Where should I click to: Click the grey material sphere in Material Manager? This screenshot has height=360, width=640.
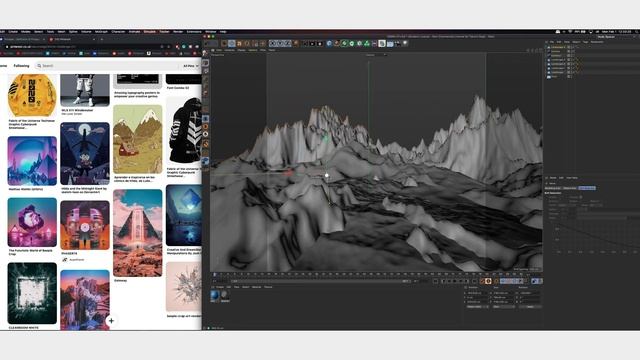point(224,295)
